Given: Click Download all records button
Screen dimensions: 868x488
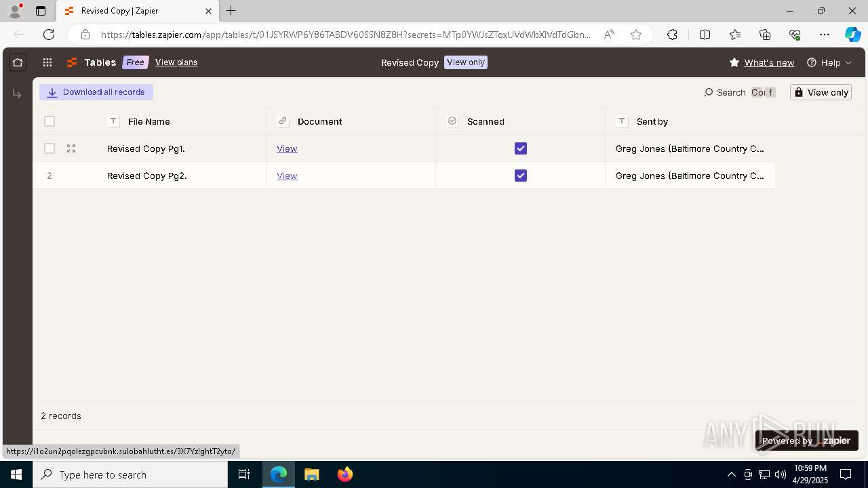Looking at the screenshot, I should [x=96, y=92].
